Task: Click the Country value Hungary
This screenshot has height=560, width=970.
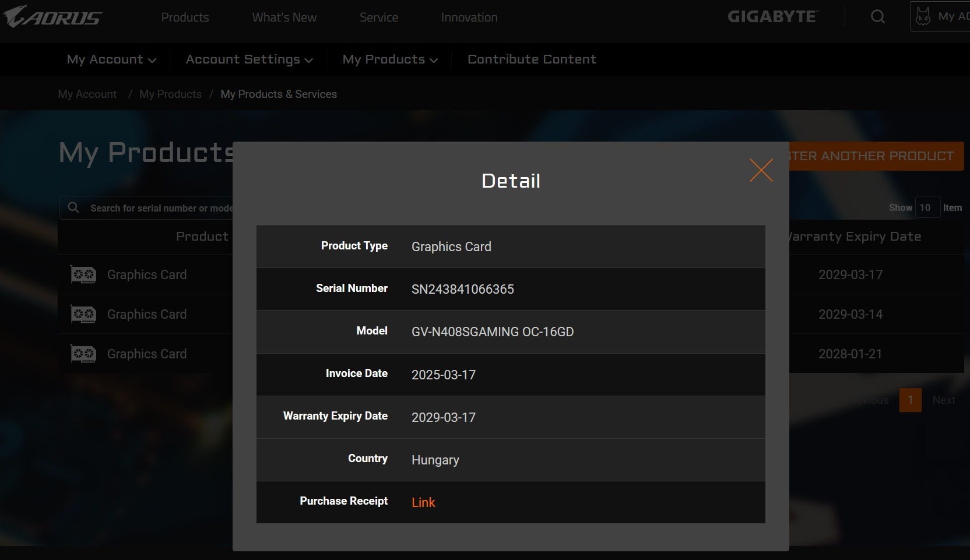Action: (x=435, y=460)
